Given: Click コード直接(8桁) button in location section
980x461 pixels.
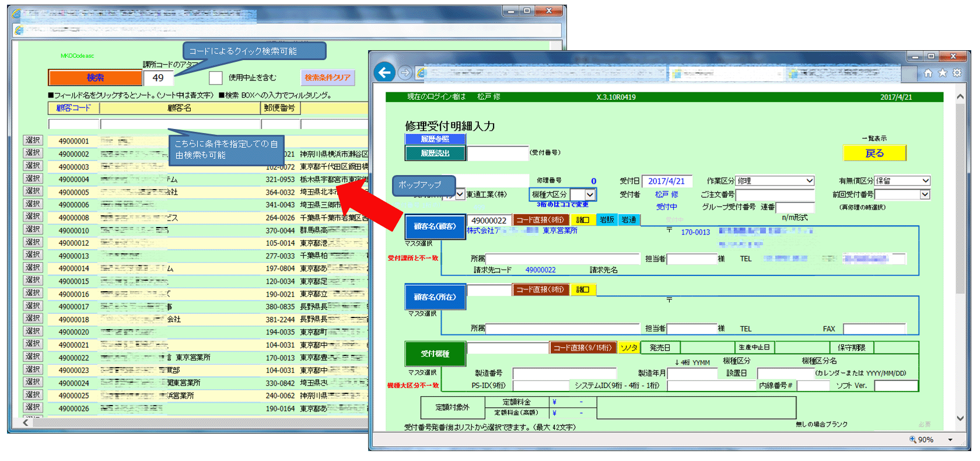Looking at the screenshot, I should click(540, 289).
